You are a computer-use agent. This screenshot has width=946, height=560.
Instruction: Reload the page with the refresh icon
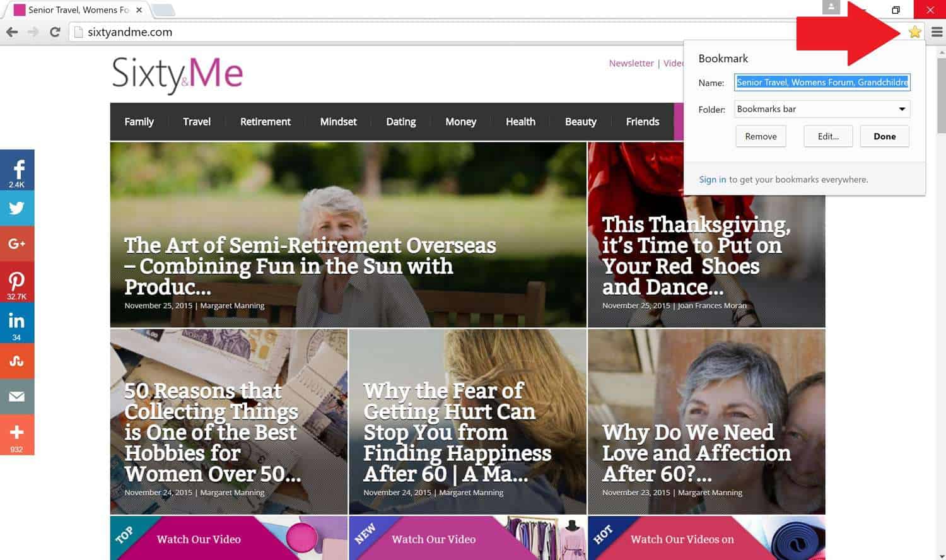coord(55,32)
